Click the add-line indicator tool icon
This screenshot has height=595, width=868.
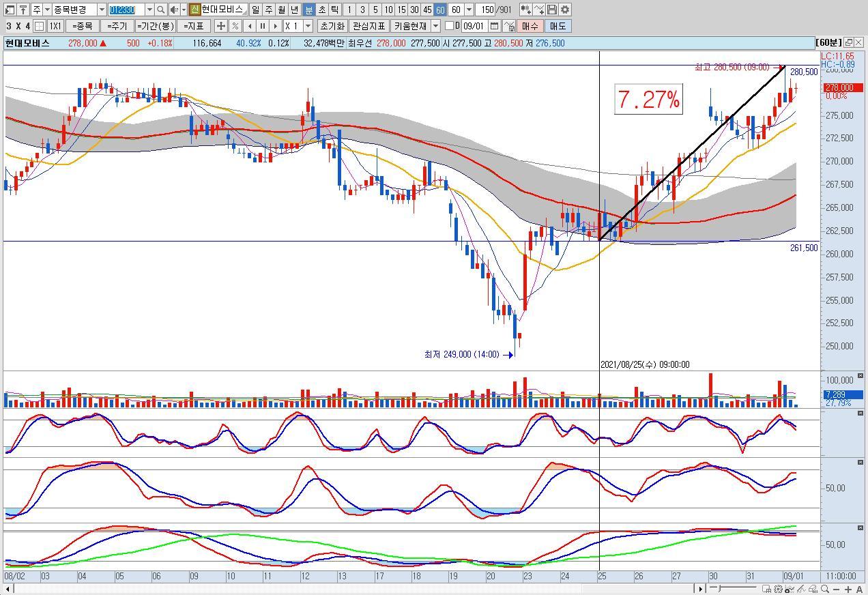click(x=539, y=10)
